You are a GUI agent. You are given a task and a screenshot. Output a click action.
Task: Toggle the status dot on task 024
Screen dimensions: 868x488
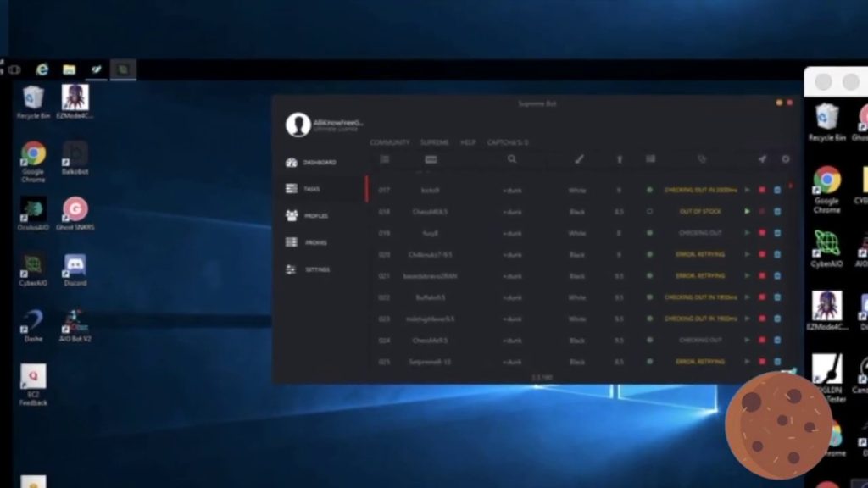point(650,341)
